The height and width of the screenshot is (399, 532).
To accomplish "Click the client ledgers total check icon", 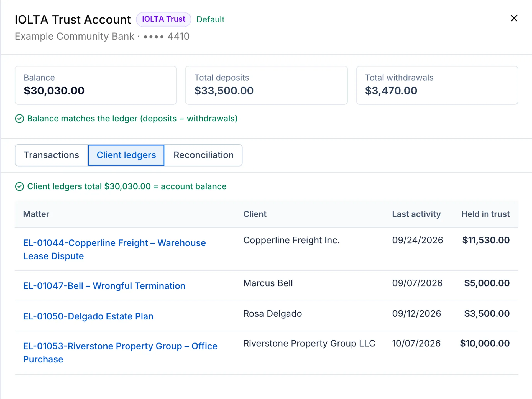I will pos(19,186).
